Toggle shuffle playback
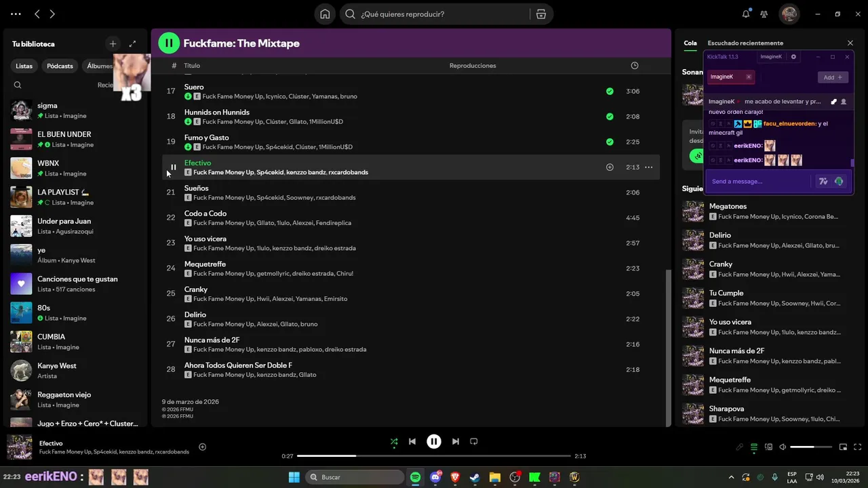The width and height of the screenshot is (868, 488). click(394, 441)
